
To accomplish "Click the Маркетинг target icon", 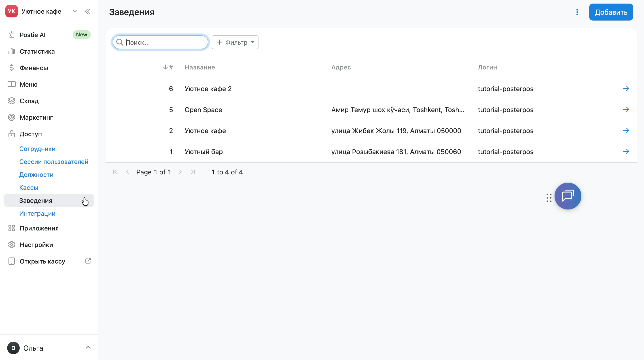I will click(x=11, y=117).
